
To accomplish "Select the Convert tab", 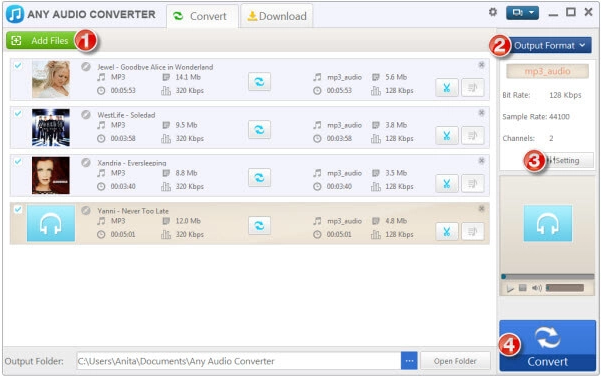I will pos(202,16).
